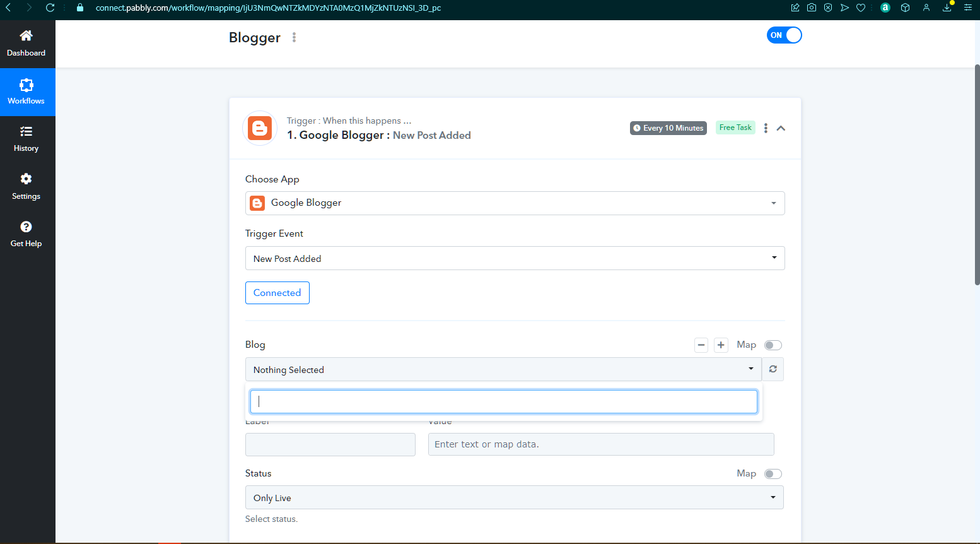Click the Every 10 Minutes polling badge

(x=668, y=128)
